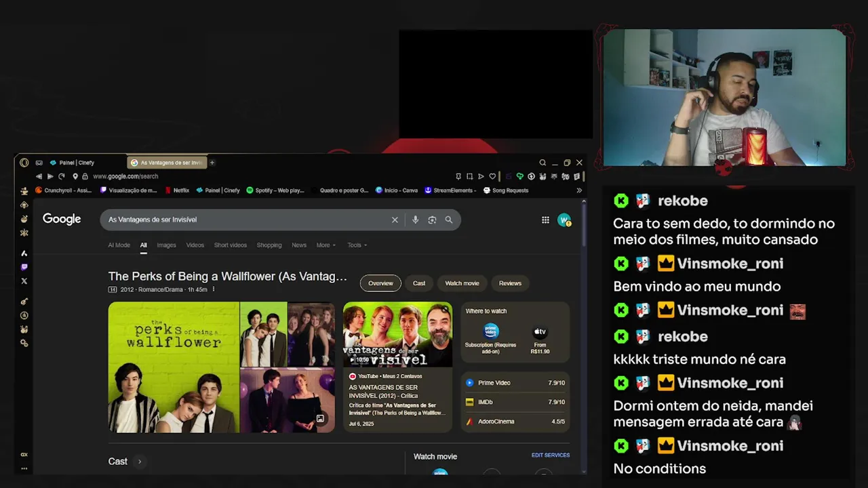The height and width of the screenshot is (488, 868).
Task: Go back with the browser back arrow
Action: (x=39, y=176)
